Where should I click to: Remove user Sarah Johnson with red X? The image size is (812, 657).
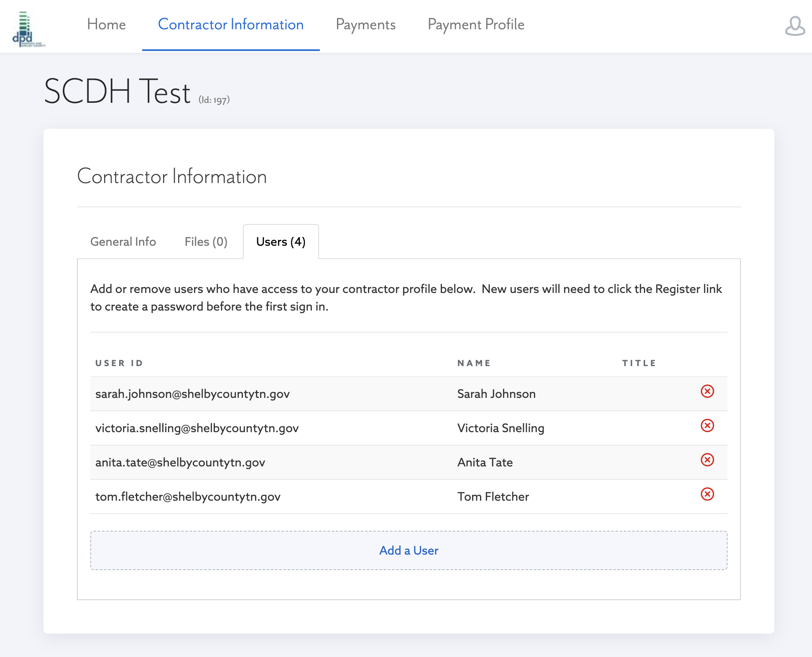click(707, 392)
